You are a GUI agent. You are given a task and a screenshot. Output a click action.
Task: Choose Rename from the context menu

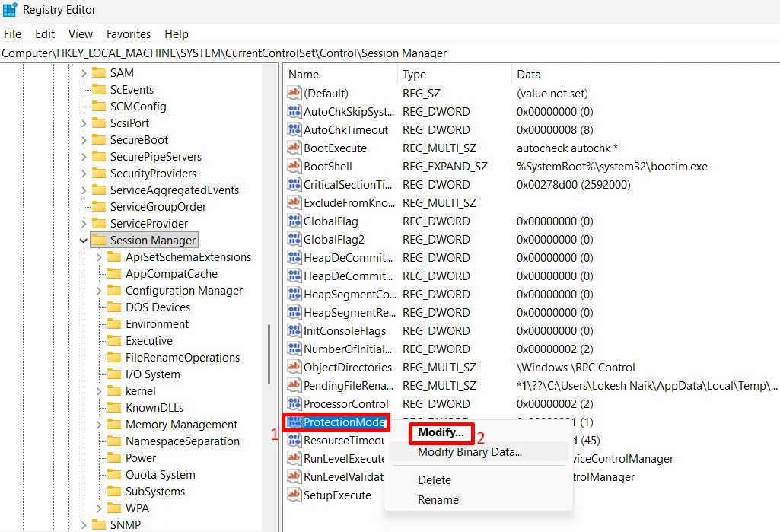pyautogui.click(x=440, y=499)
